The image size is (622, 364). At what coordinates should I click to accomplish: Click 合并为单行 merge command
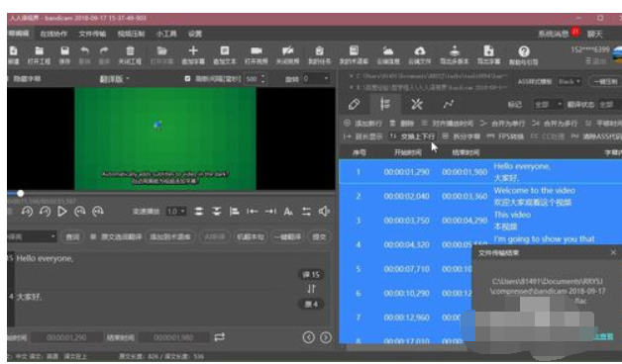(x=502, y=124)
